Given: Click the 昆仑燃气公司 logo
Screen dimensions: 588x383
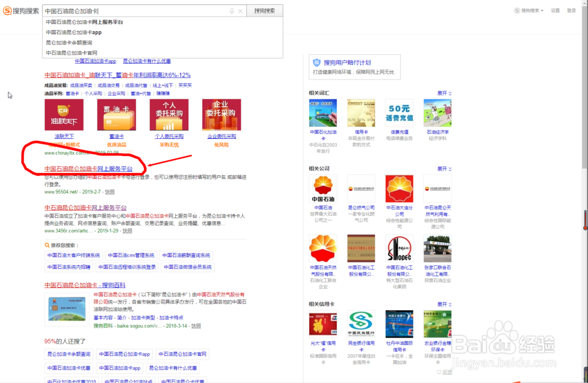Looking at the screenshot, I should [361, 189].
